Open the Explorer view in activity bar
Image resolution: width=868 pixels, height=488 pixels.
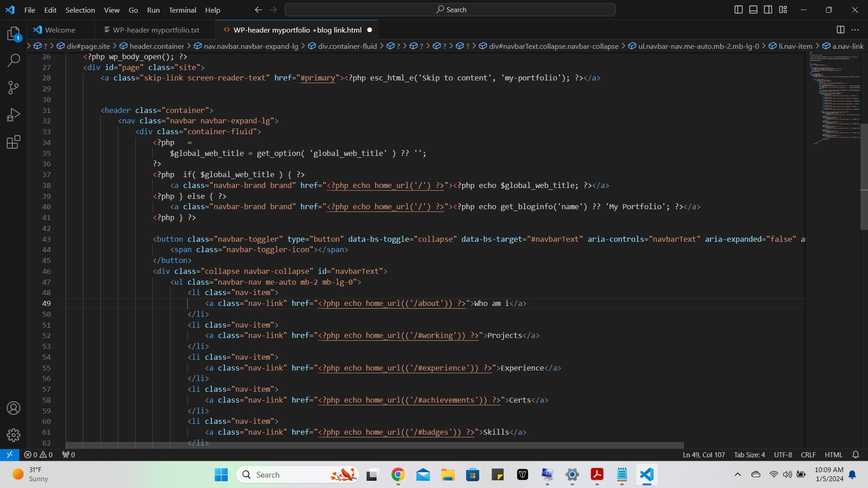click(14, 33)
